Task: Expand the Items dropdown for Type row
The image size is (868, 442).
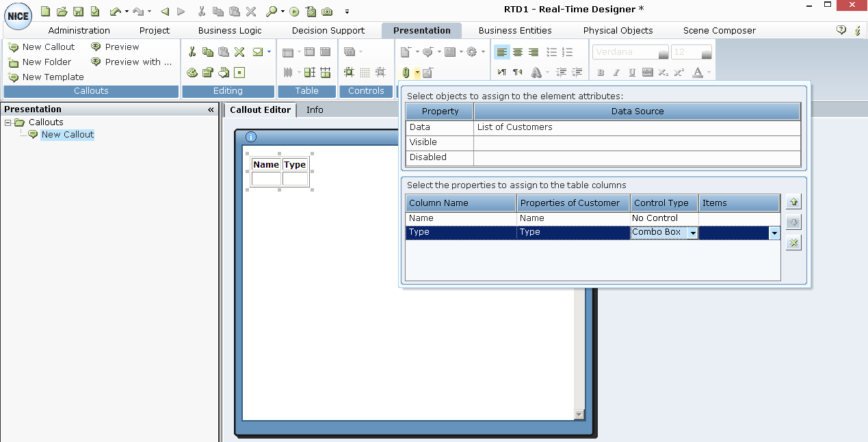Action: (x=774, y=233)
